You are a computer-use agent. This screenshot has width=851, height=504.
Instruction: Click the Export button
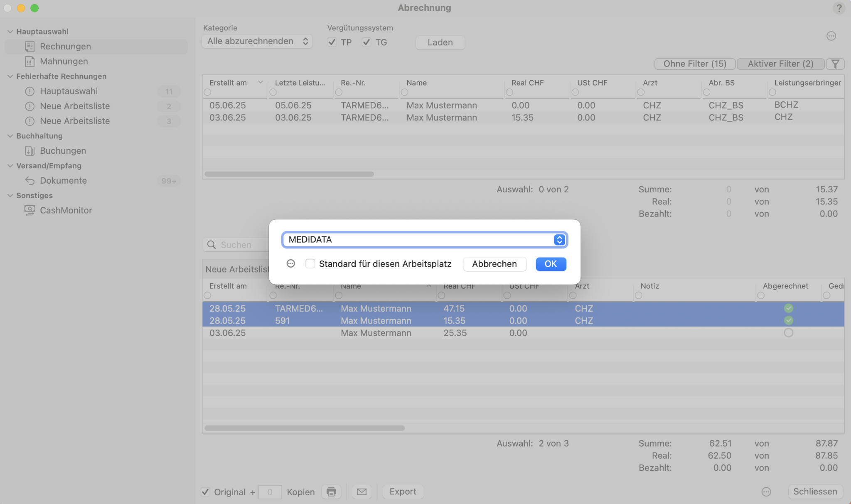[403, 492]
